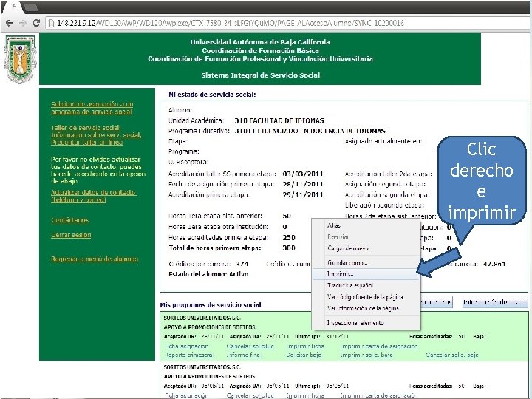Click the university crest logo

[x=20, y=59]
